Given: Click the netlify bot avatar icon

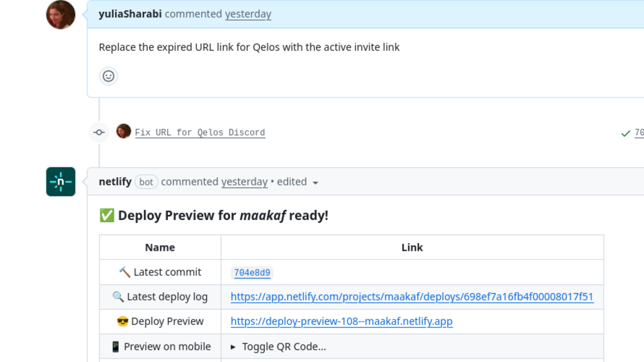Looking at the screenshot, I should pyautogui.click(x=60, y=181).
